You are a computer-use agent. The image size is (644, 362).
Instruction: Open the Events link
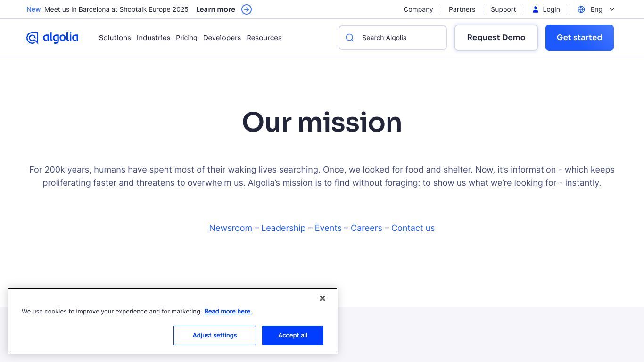[328, 228]
